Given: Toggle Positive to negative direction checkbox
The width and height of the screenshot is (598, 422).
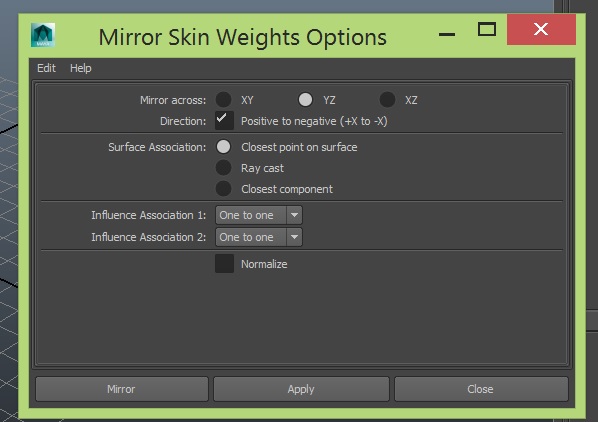Looking at the screenshot, I should 224,121.
